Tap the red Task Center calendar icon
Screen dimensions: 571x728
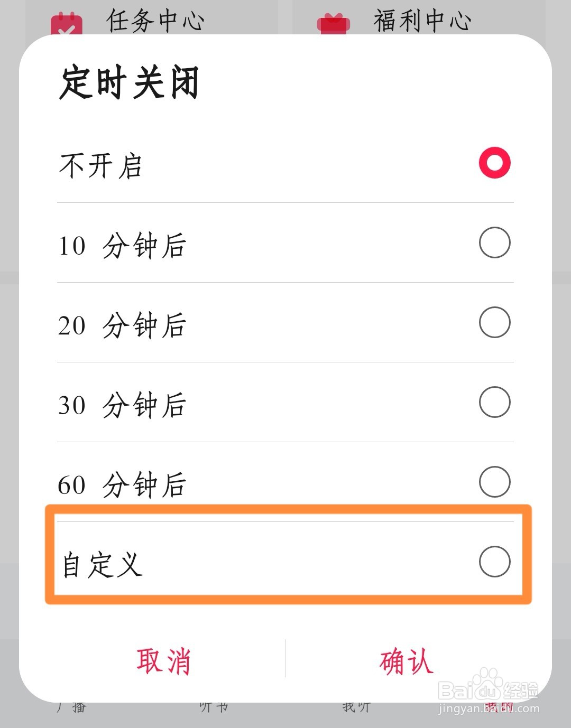click(x=67, y=24)
